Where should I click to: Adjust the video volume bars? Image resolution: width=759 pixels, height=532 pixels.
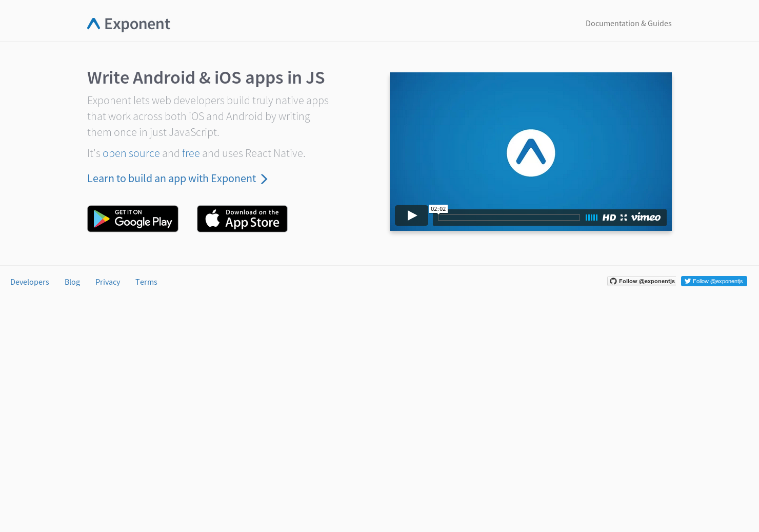(591, 218)
